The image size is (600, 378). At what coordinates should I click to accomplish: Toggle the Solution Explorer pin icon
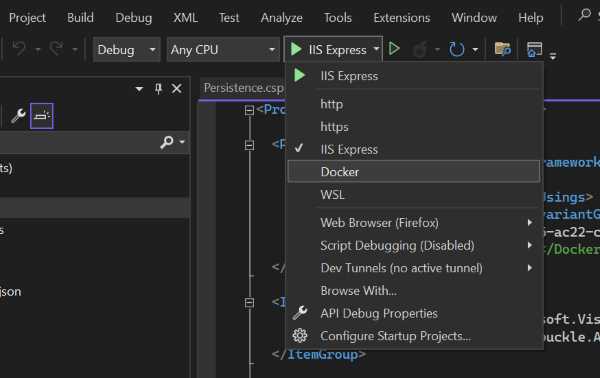point(158,89)
